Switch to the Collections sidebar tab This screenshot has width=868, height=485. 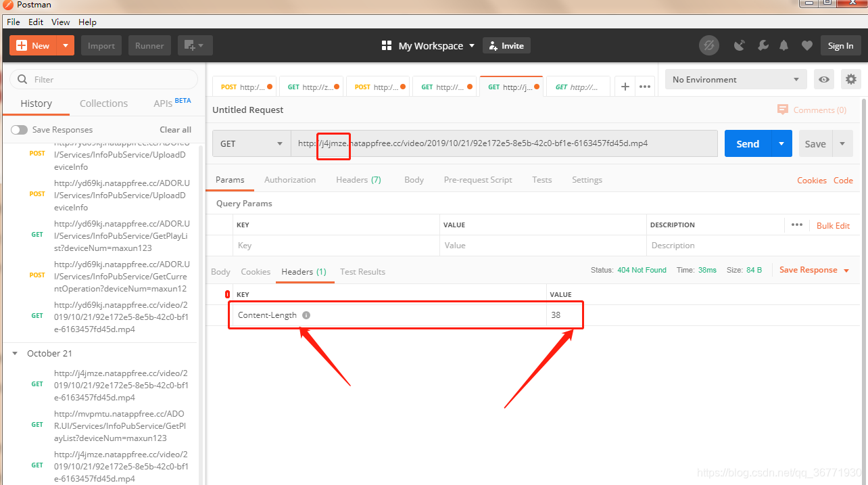[x=103, y=103]
